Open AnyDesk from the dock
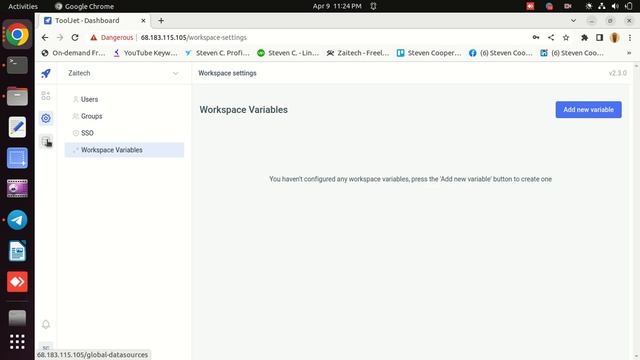 click(x=17, y=282)
